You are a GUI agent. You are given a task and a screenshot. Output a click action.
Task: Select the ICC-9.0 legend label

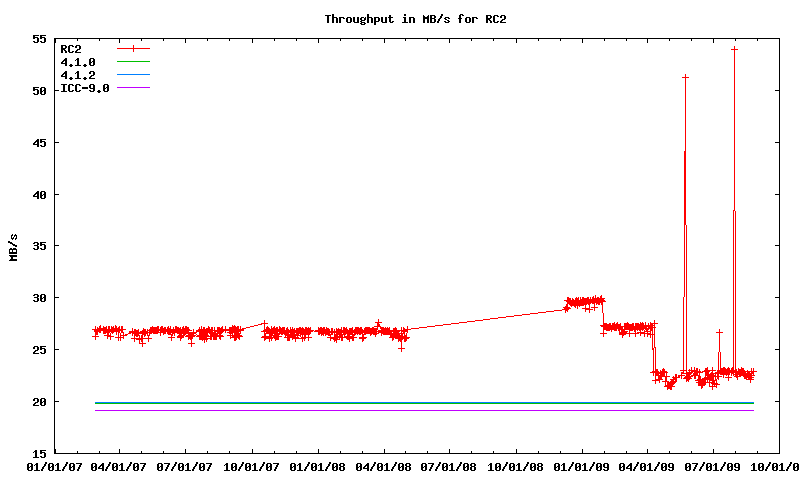(x=85, y=88)
